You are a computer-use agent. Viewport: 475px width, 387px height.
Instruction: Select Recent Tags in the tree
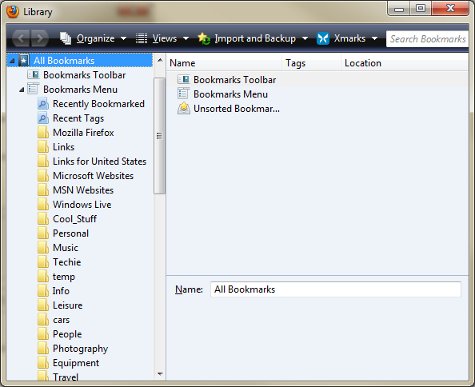click(x=78, y=118)
